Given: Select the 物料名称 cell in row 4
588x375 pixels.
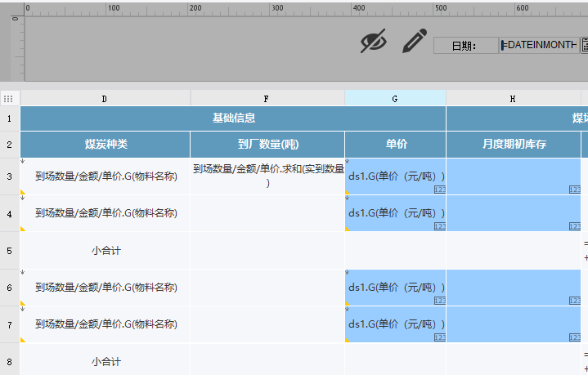Looking at the screenshot, I should 105,213.
